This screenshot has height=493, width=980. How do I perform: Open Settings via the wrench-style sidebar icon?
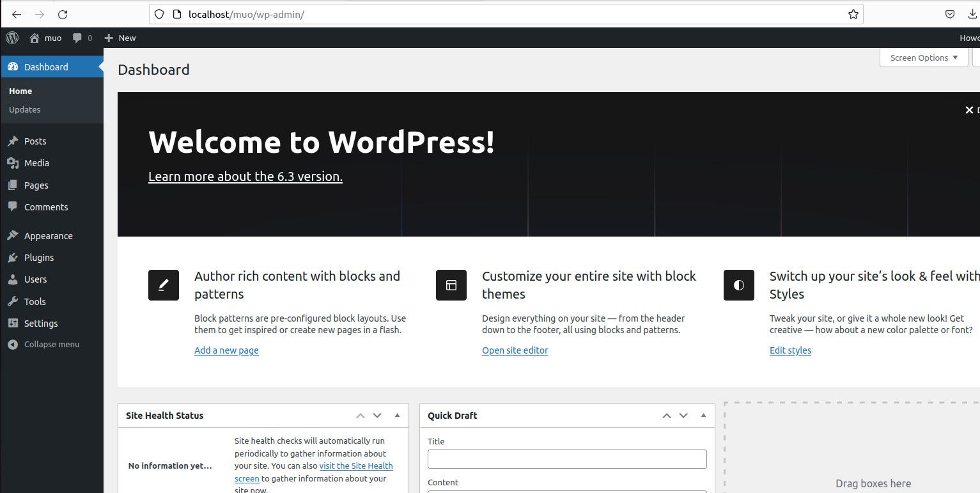click(x=14, y=323)
